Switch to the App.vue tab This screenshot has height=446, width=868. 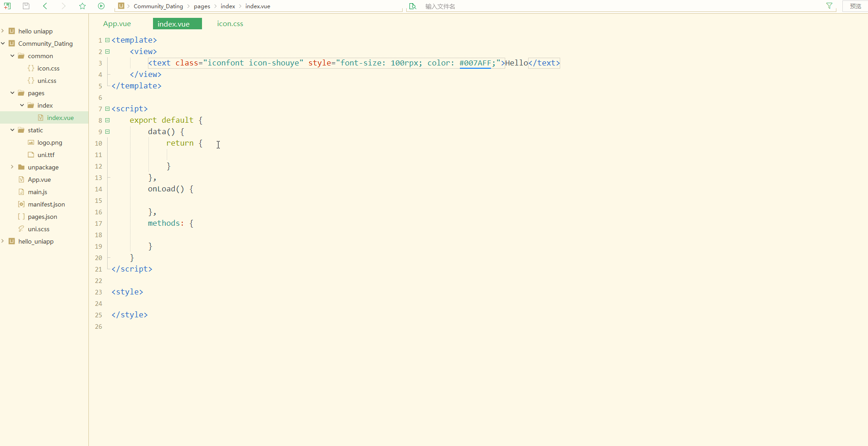[x=117, y=24]
